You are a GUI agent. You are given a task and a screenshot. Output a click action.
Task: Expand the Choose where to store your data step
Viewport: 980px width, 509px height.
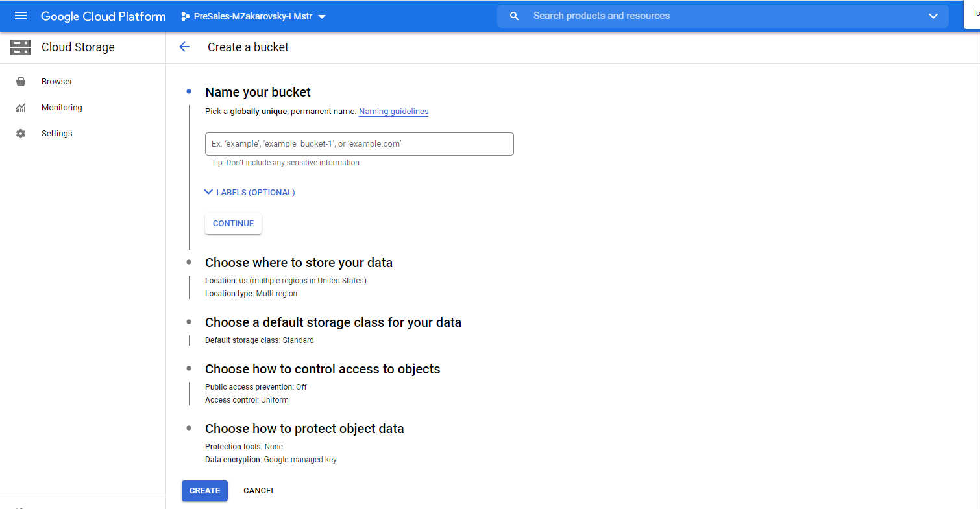(x=299, y=263)
